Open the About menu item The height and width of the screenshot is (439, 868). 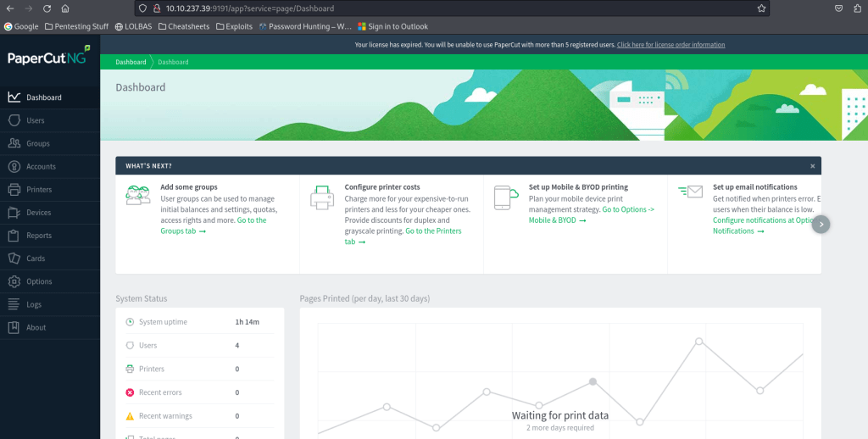(36, 327)
